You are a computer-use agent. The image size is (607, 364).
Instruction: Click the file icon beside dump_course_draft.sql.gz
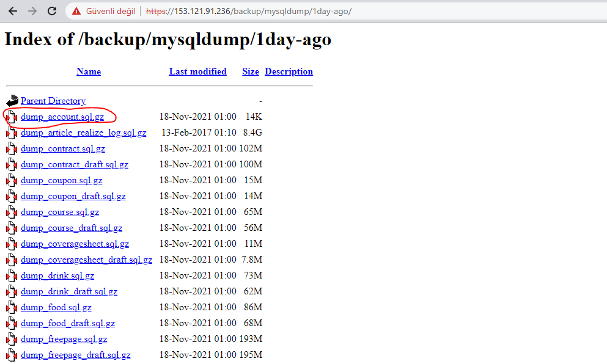tap(12, 228)
